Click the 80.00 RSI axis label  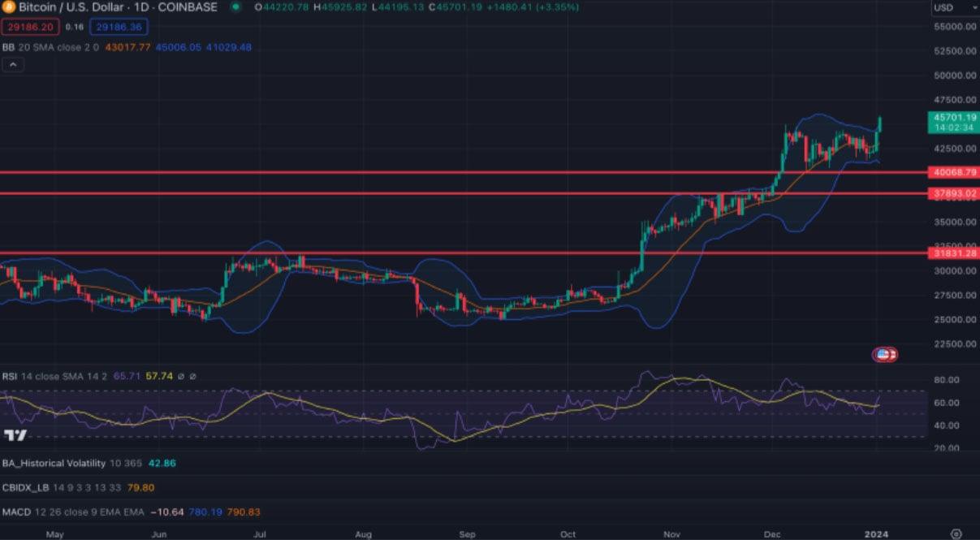tap(948, 379)
